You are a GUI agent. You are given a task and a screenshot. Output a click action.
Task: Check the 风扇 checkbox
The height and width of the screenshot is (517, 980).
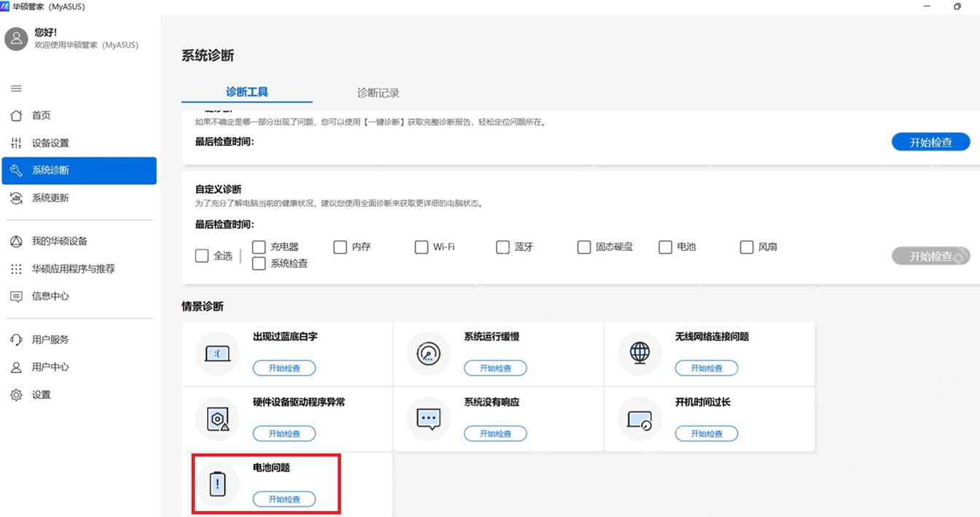747,247
